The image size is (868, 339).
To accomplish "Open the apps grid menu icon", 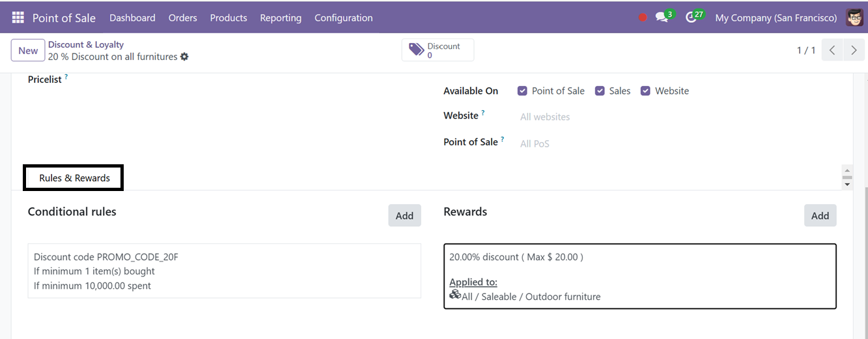I will pyautogui.click(x=18, y=18).
